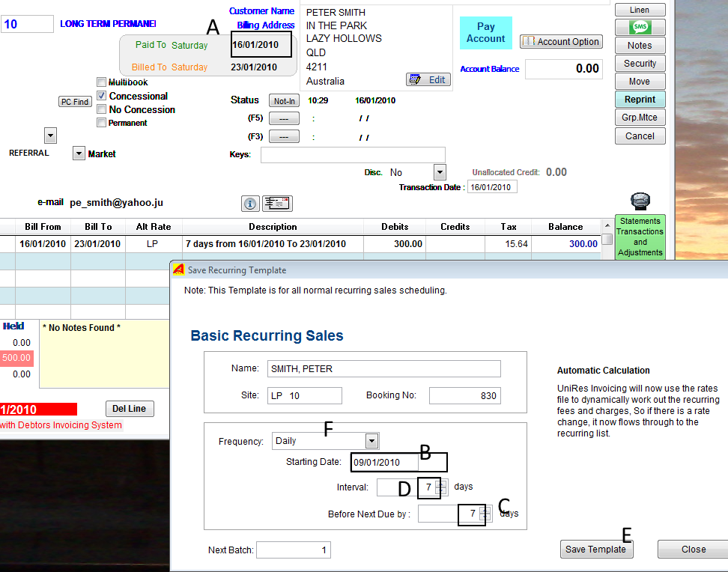Open the letter/mail merge icon
Viewport: 728px width, 572px height.
pyautogui.click(x=277, y=204)
